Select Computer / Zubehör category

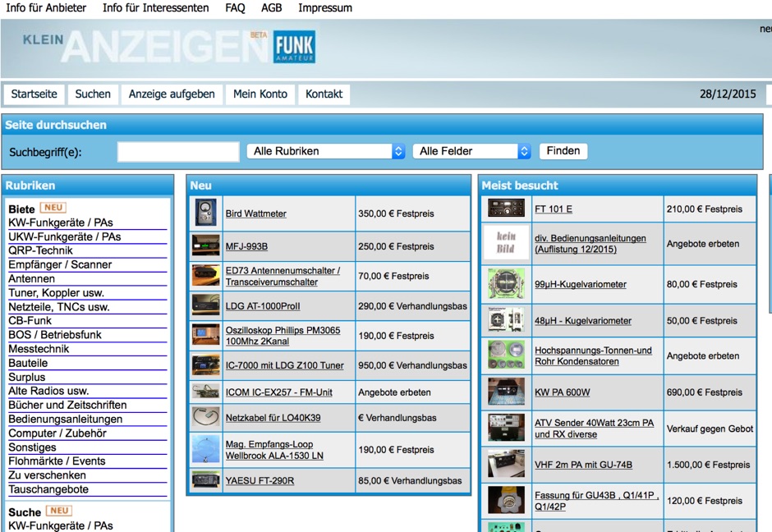pos(57,433)
